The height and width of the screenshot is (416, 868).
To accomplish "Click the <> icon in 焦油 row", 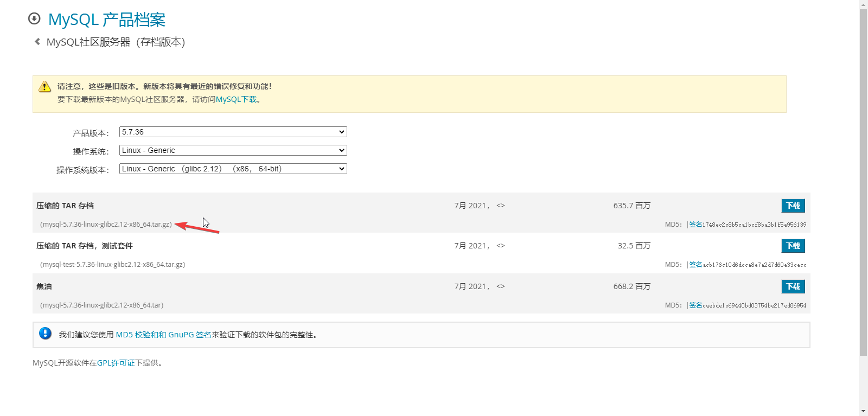I will (x=501, y=286).
